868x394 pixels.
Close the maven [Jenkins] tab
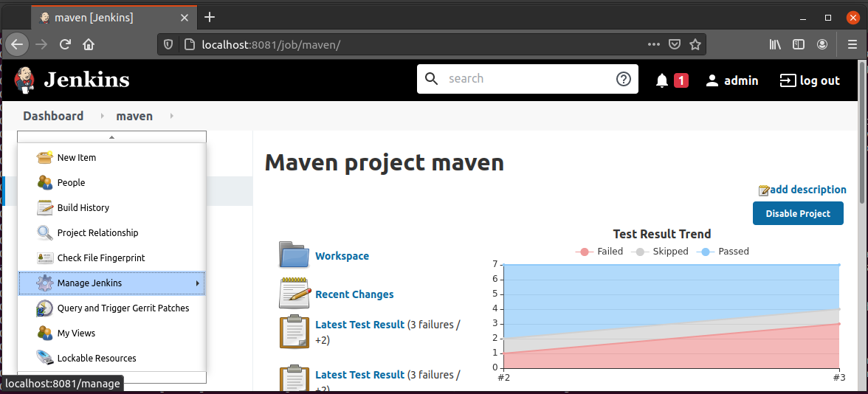(185, 18)
